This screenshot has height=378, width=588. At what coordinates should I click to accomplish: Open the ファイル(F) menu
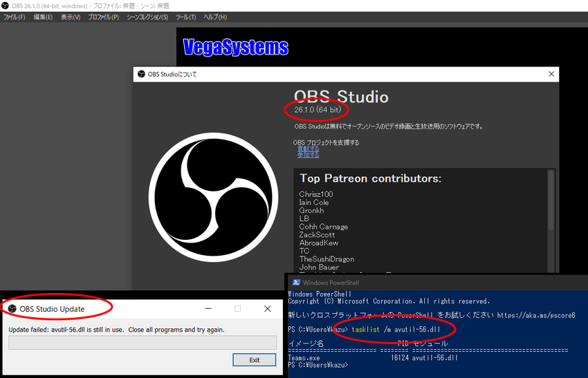click(15, 17)
